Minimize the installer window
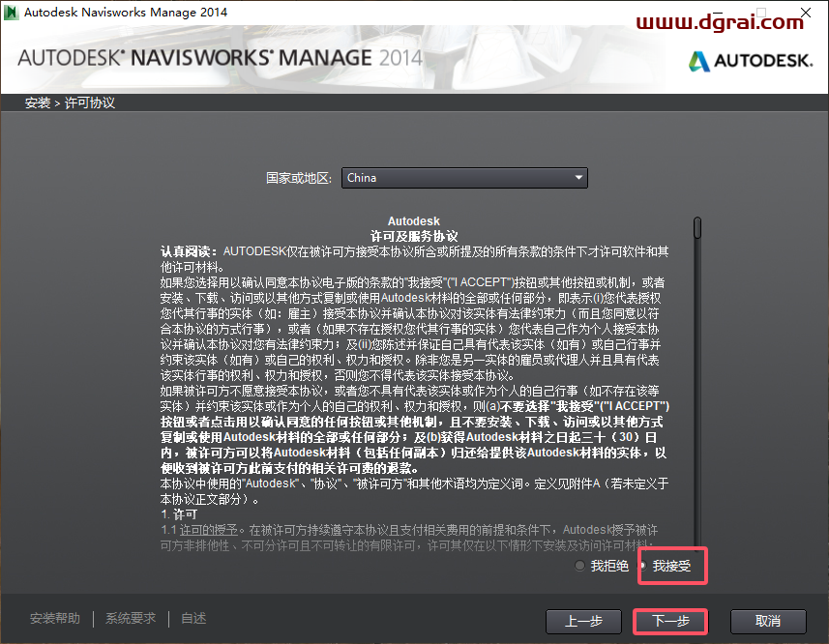829x644 pixels. click(718, 13)
